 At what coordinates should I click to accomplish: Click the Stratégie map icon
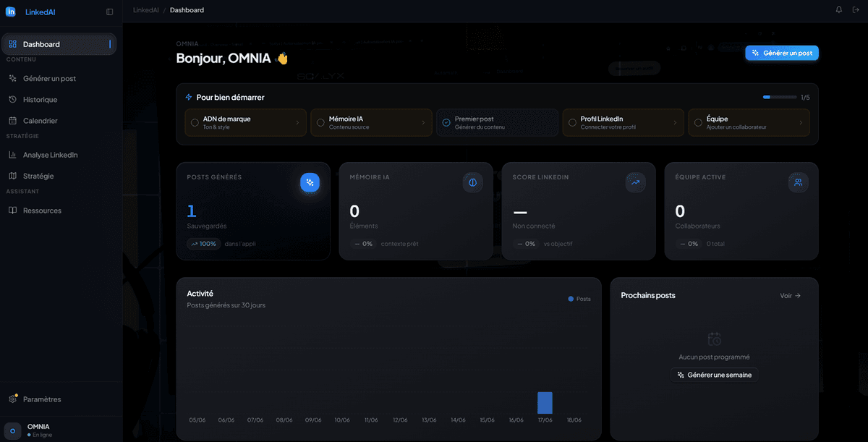13,176
